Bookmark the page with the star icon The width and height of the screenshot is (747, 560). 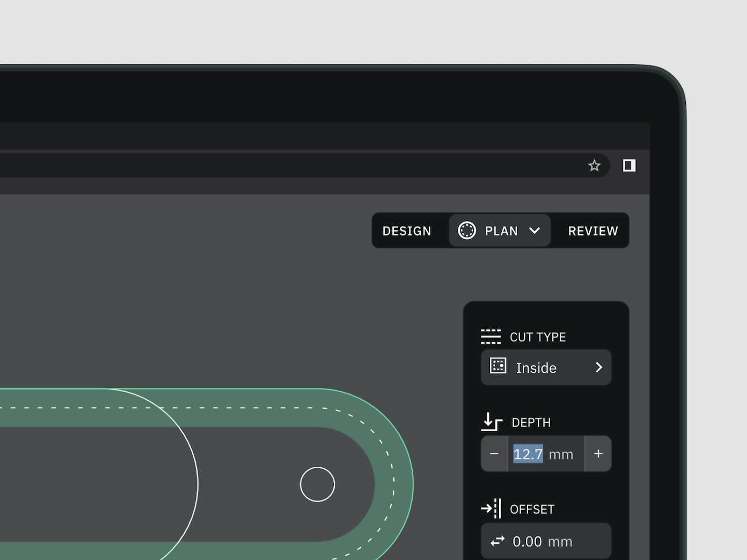pyautogui.click(x=594, y=166)
